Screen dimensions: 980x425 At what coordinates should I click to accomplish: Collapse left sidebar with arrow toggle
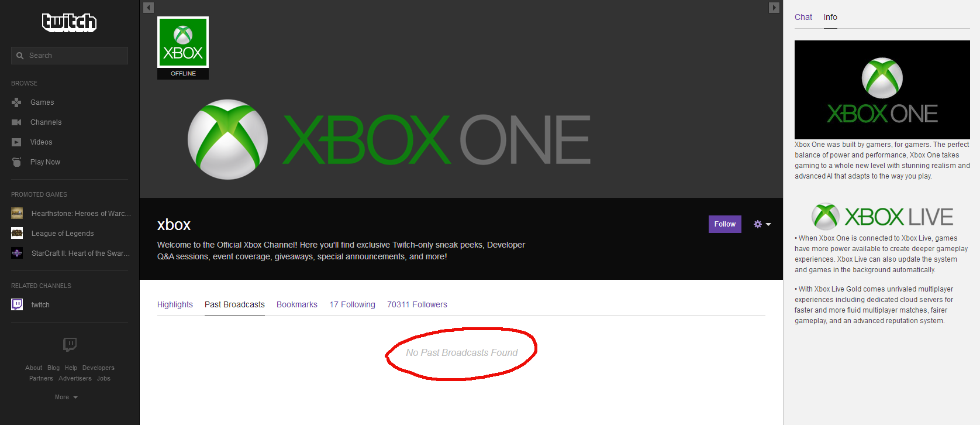point(149,8)
